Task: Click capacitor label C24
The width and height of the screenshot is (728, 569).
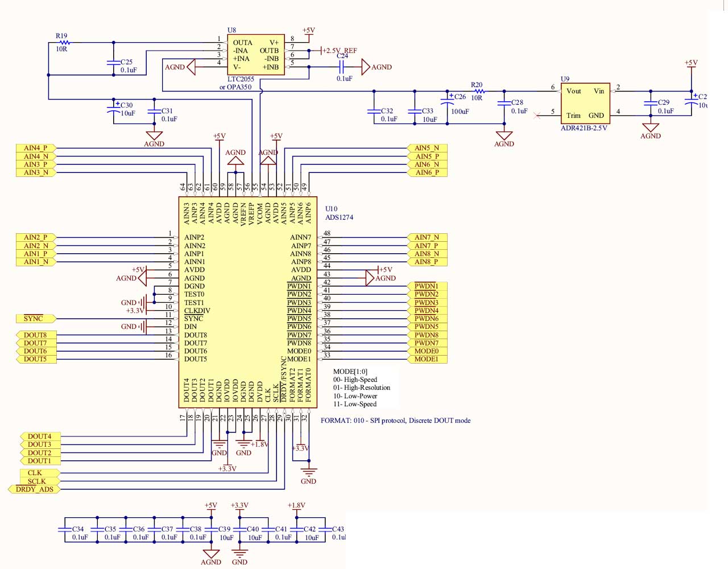Action: [x=342, y=56]
